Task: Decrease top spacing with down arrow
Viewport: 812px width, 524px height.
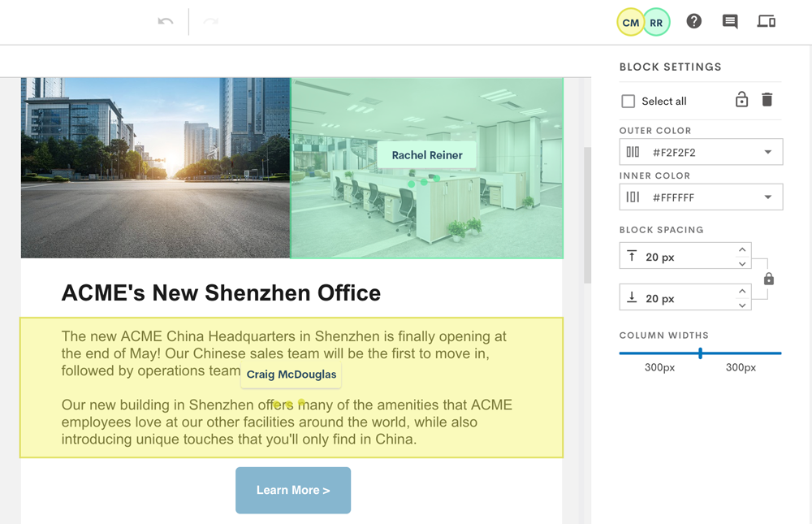Action: click(742, 263)
